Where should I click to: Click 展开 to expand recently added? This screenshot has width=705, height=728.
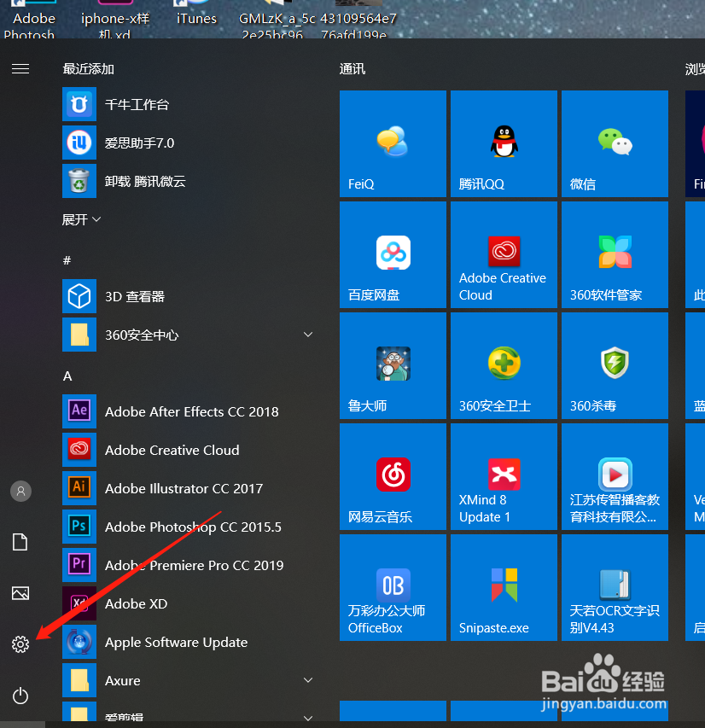(81, 219)
